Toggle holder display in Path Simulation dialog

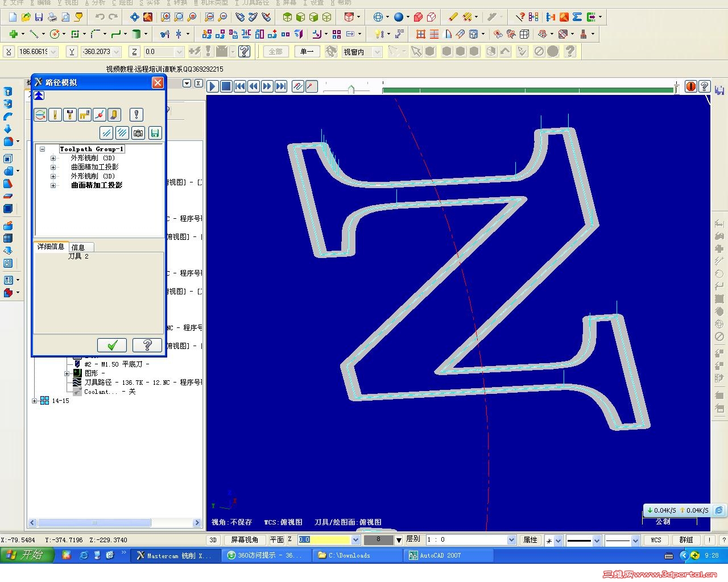coord(70,115)
